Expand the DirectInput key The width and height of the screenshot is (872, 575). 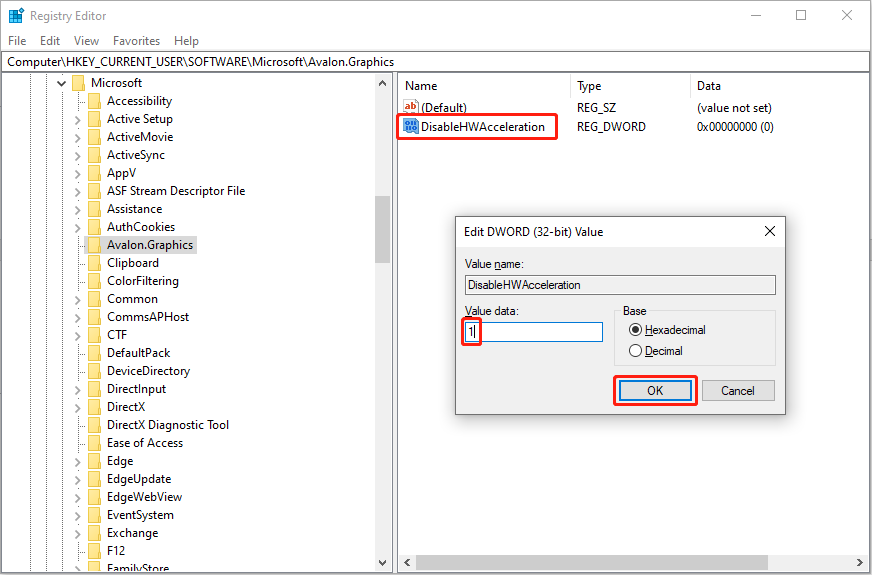coord(77,389)
